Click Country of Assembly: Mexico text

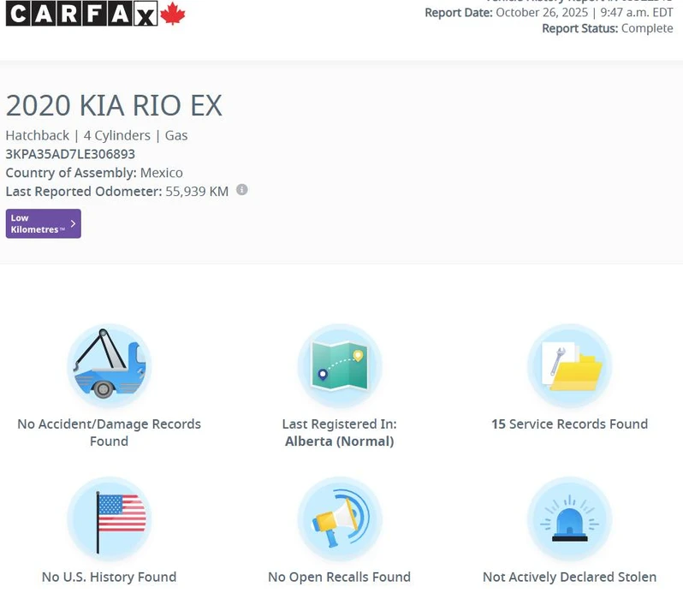[94, 173]
